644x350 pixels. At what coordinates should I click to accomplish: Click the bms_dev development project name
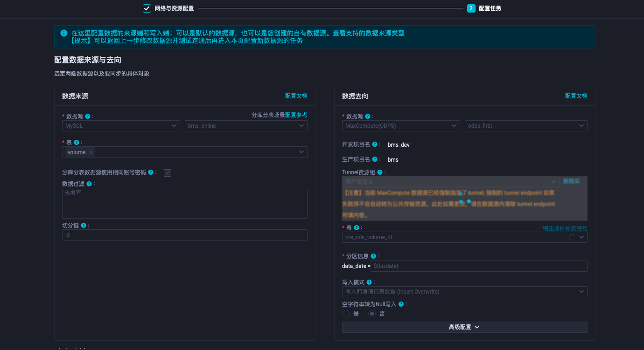click(x=399, y=145)
